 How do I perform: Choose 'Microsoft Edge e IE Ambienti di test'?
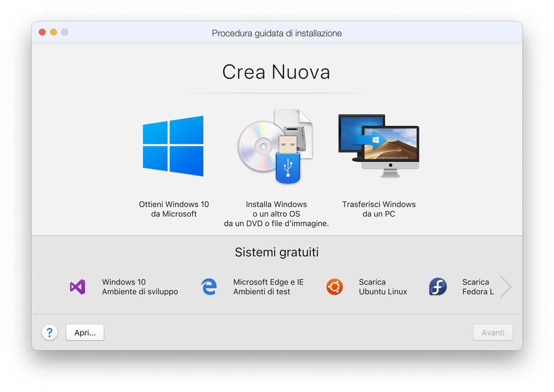click(268, 287)
